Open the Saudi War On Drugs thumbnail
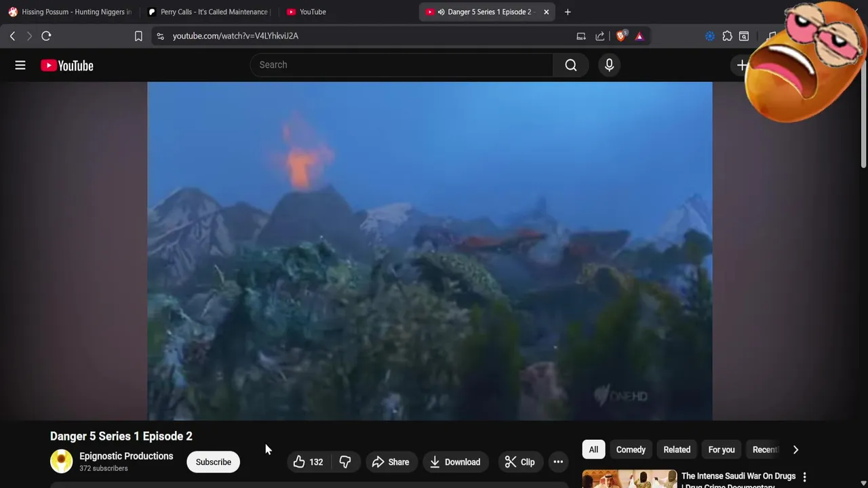Image resolution: width=868 pixels, height=488 pixels. point(629,479)
